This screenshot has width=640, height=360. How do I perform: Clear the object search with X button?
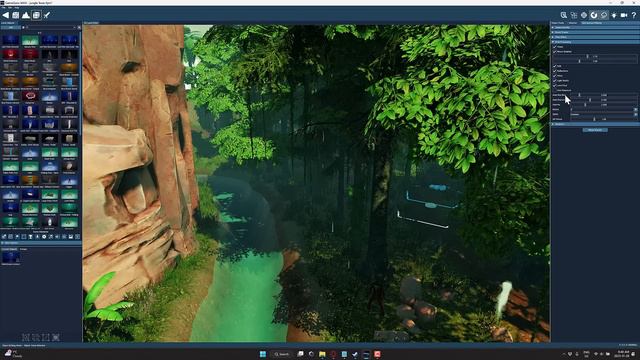point(79,27)
